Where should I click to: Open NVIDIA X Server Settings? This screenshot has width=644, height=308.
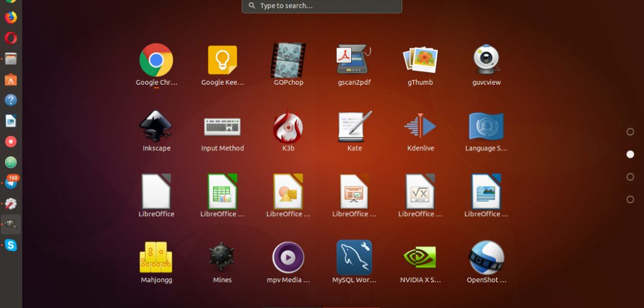[x=420, y=257]
